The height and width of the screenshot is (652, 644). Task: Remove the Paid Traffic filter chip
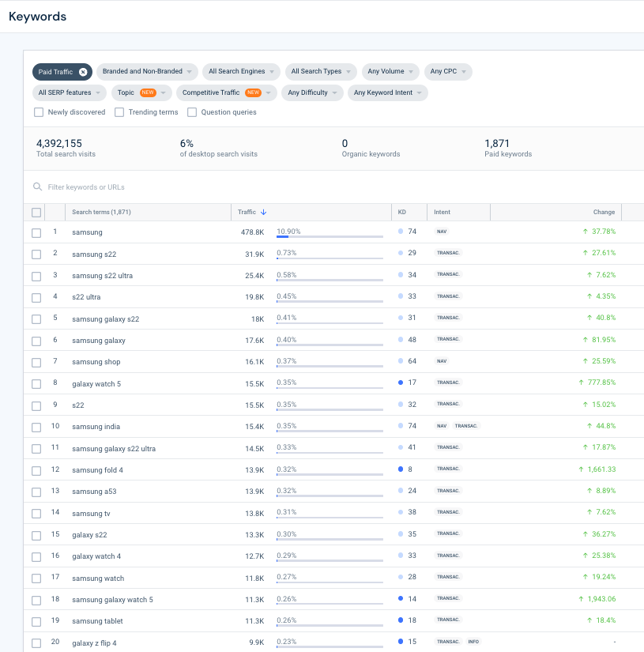pos(83,72)
